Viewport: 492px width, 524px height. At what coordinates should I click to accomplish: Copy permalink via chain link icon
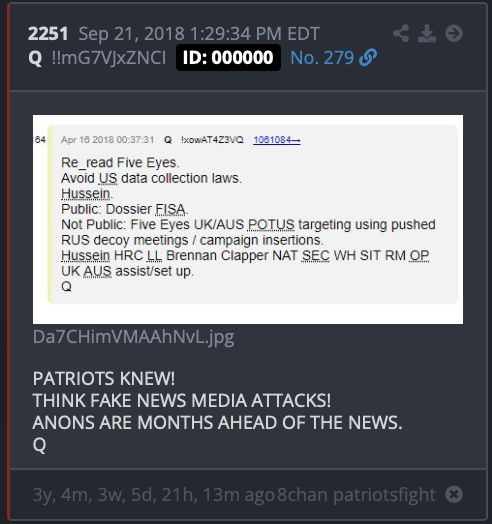(368, 57)
